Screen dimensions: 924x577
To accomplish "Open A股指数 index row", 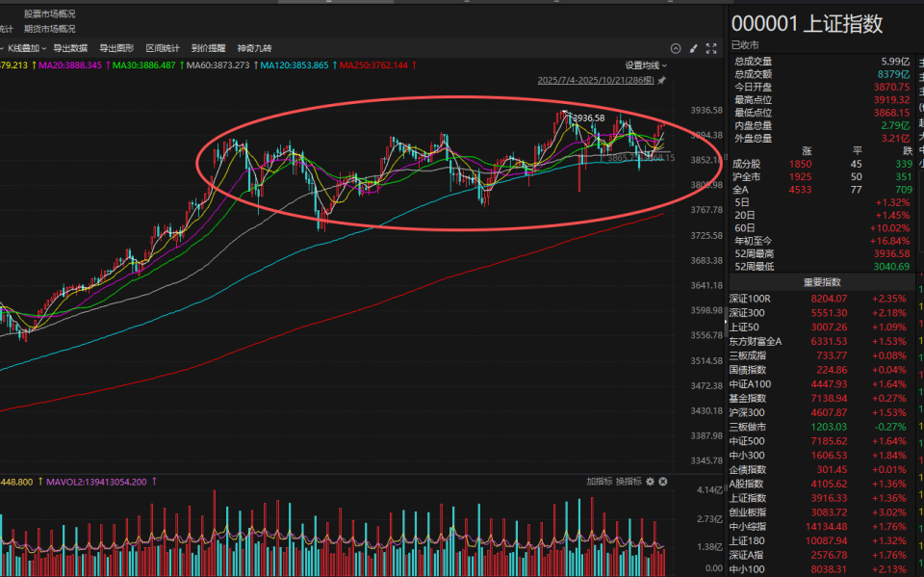I will pyautogui.click(x=821, y=484).
